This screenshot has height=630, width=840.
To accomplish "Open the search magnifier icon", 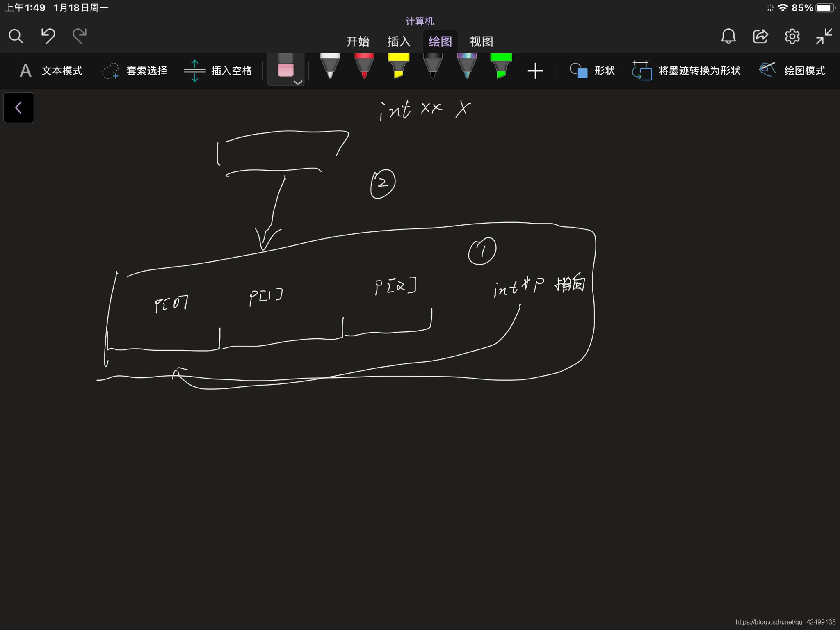I will coord(16,37).
